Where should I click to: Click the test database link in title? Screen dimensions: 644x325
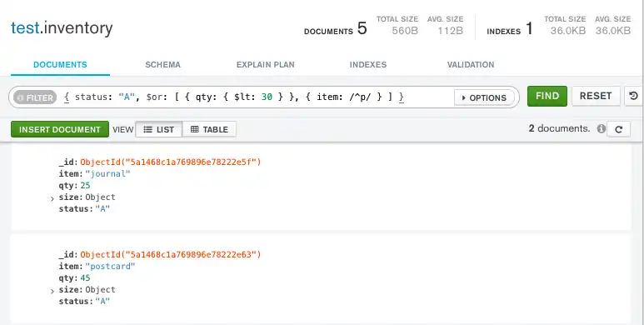click(x=25, y=28)
